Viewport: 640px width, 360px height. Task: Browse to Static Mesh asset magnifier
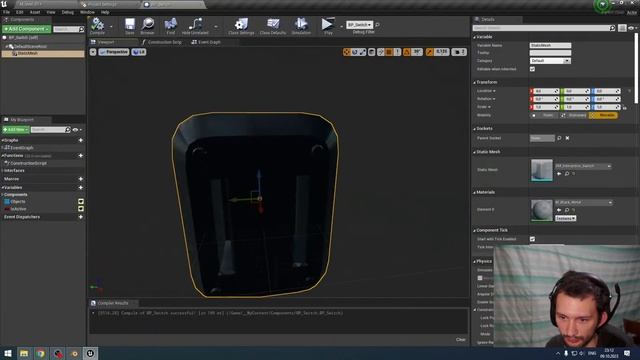coord(567,174)
